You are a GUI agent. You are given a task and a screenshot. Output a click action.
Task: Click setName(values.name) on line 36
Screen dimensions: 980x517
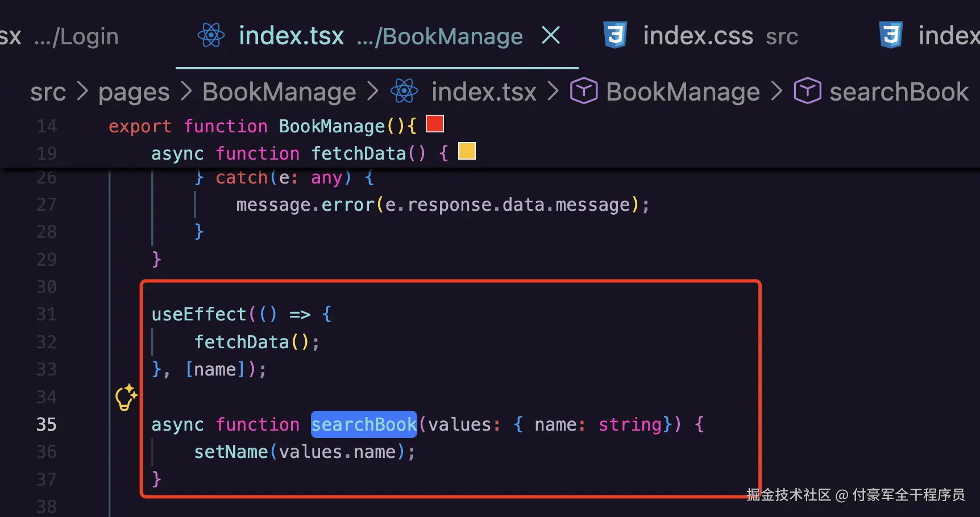pyautogui.click(x=299, y=452)
